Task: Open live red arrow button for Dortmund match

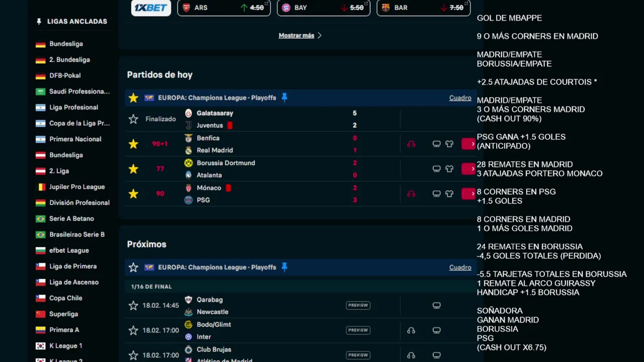Action: click(x=468, y=169)
